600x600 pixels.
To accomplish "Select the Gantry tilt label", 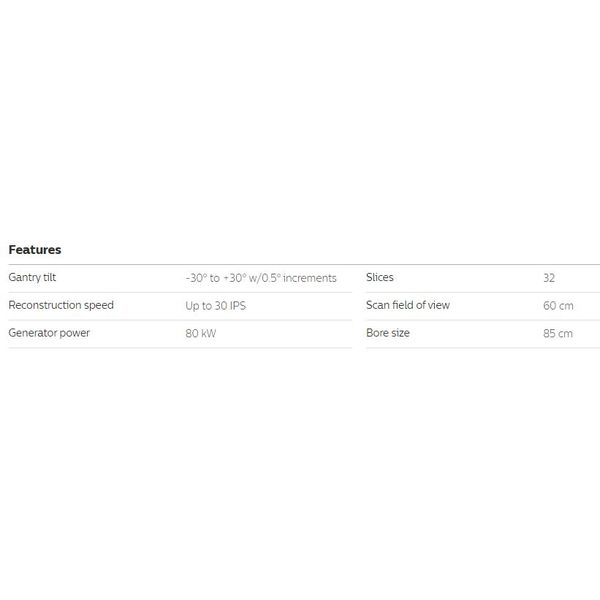I will coord(32,277).
